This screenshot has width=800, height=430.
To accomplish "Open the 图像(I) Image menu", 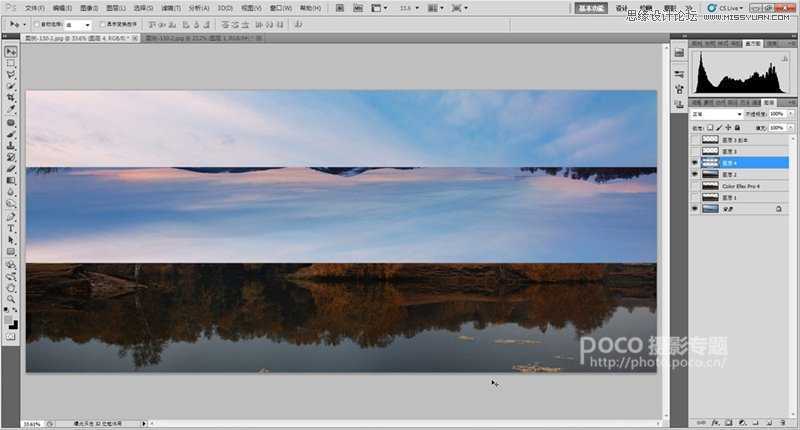I will (x=89, y=8).
